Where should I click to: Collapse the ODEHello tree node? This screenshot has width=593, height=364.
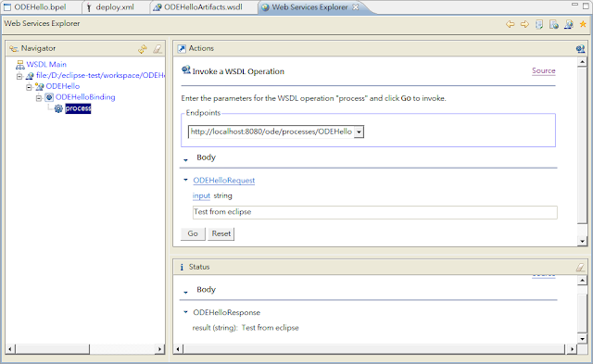pyautogui.click(x=29, y=87)
